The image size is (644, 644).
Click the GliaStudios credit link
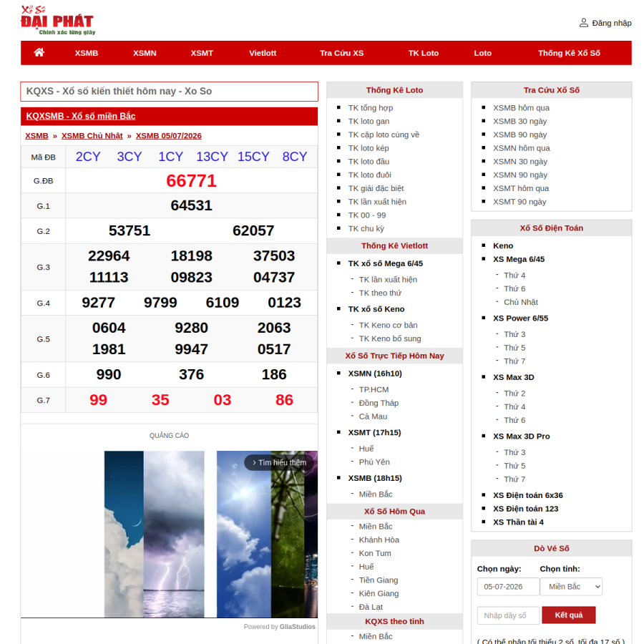[298, 627]
